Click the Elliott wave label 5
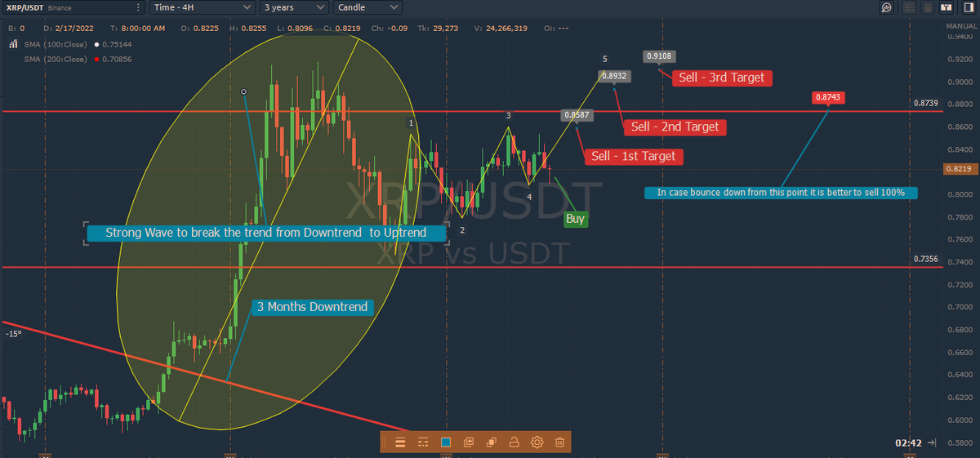Image resolution: width=980 pixels, height=458 pixels. [x=604, y=59]
